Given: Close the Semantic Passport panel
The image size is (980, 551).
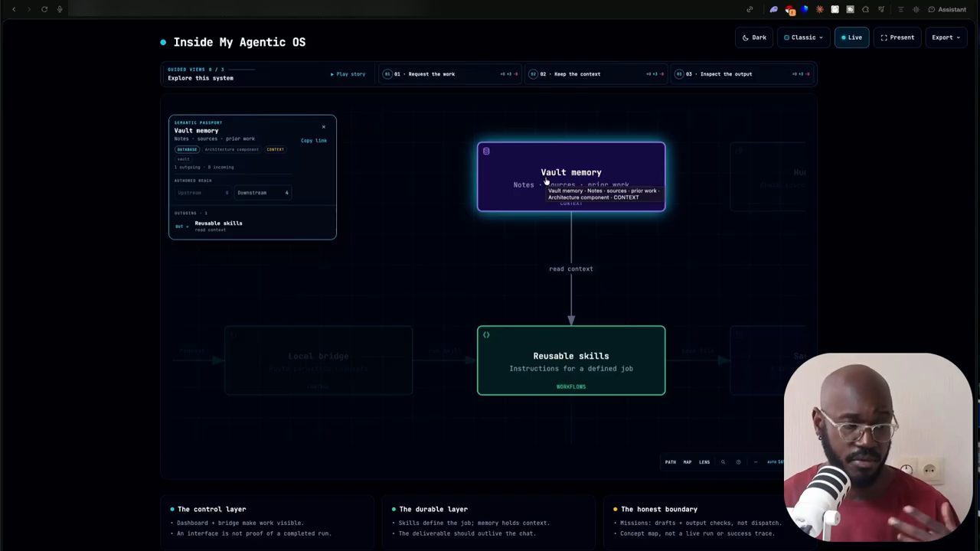Looking at the screenshot, I should point(323,127).
